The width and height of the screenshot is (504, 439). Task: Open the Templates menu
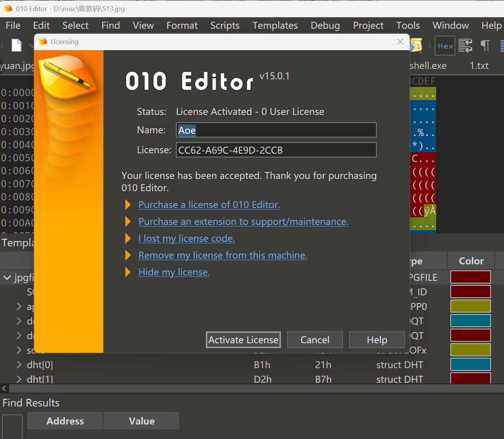[275, 25]
